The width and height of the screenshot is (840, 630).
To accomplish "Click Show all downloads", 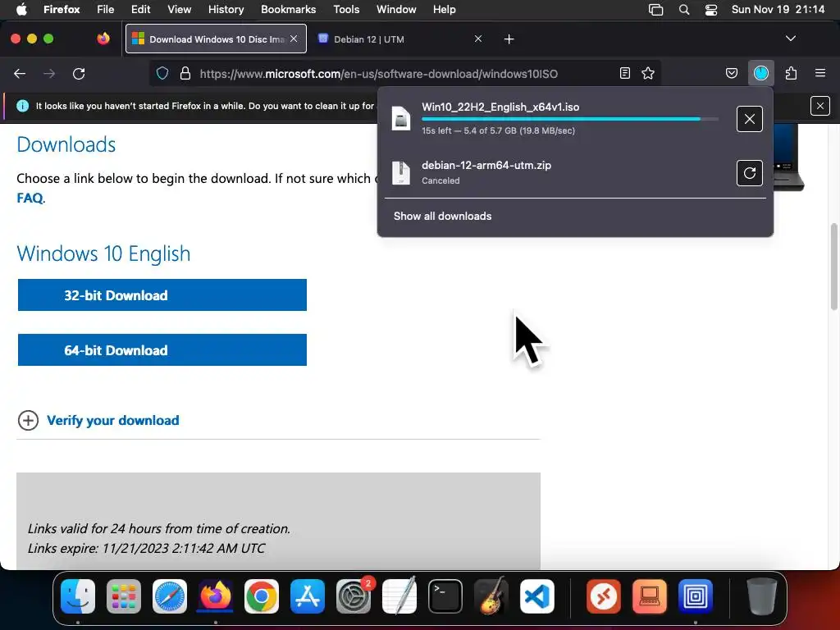I will point(442,216).
